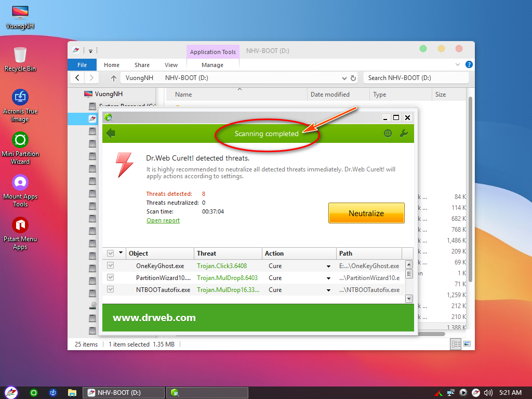Click the taskbar clock showing 5:21 AM

pyautogui.click(x=510, y=393)
